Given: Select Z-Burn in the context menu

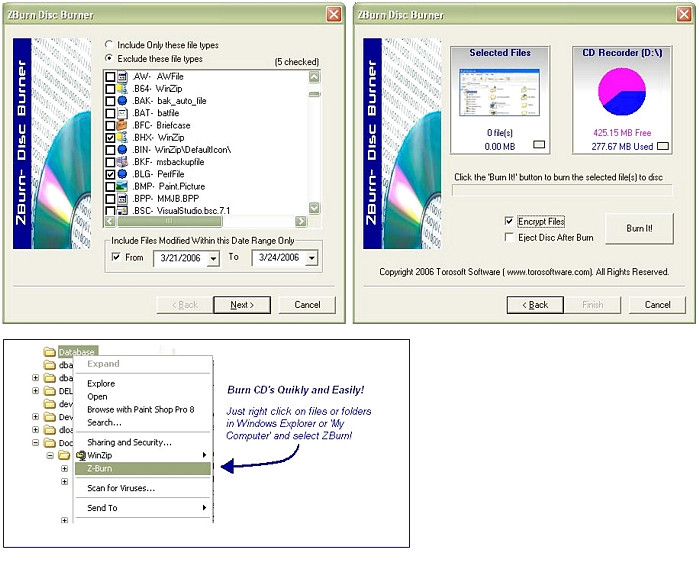Looking at the screenshot, I should click(x=142, y=468).
